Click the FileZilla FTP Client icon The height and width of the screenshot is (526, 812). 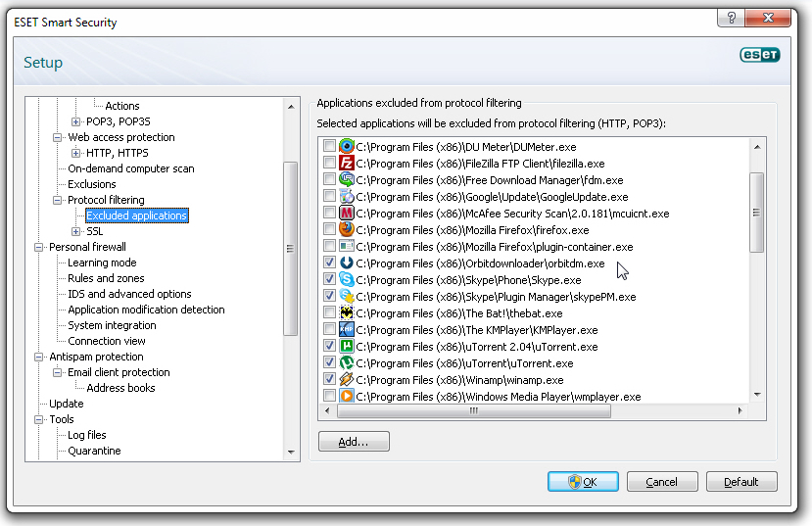[x=347, y=163]
